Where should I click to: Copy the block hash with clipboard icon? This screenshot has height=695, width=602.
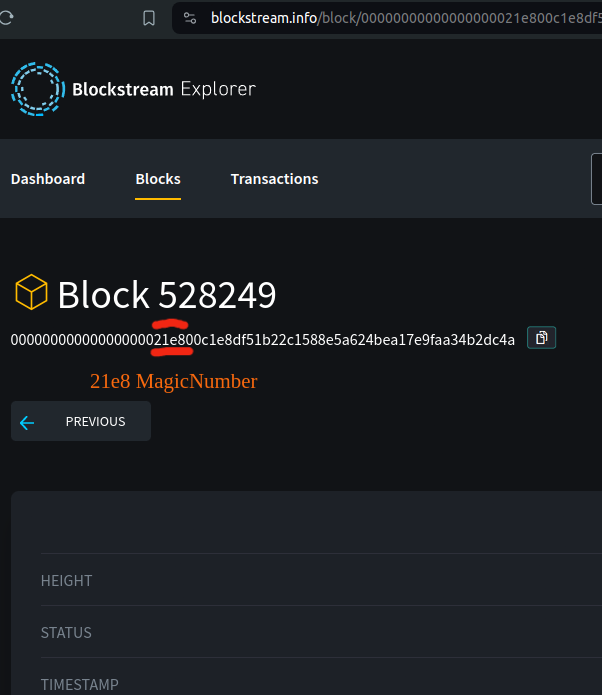(541, 338)
